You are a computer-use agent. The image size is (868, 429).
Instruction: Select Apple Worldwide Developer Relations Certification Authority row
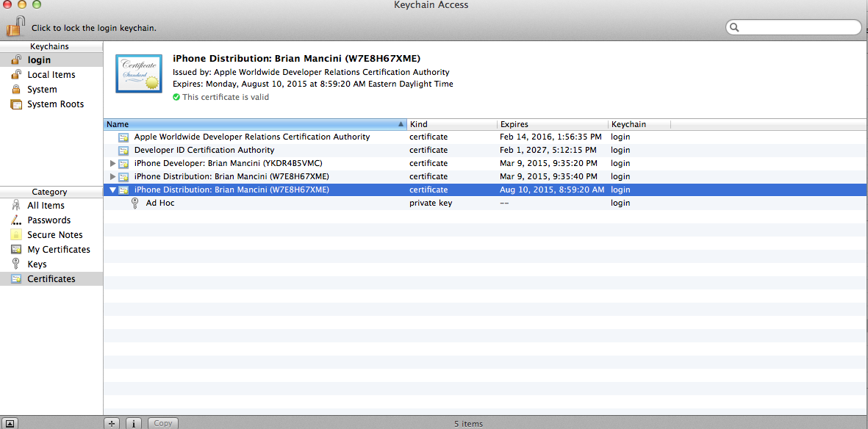tap(486, 137)
